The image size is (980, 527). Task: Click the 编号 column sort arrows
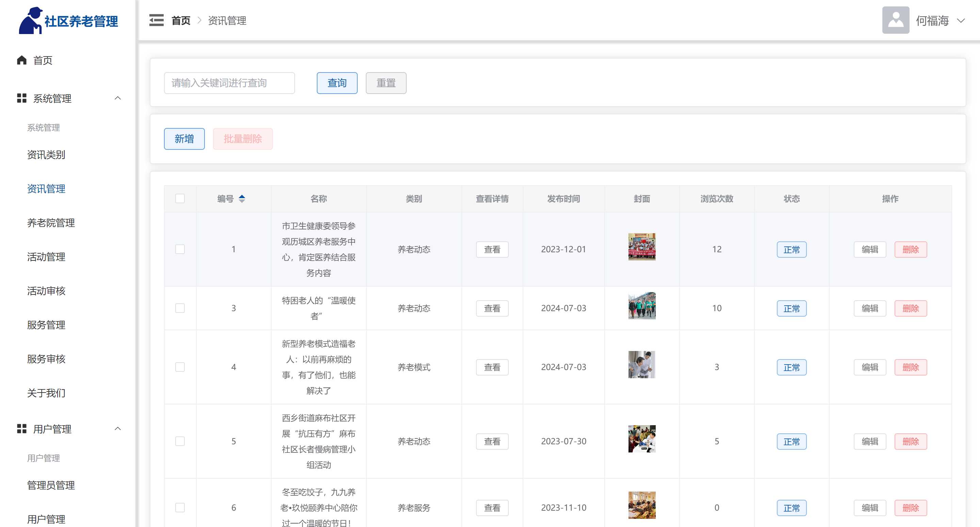coord(242,198)
